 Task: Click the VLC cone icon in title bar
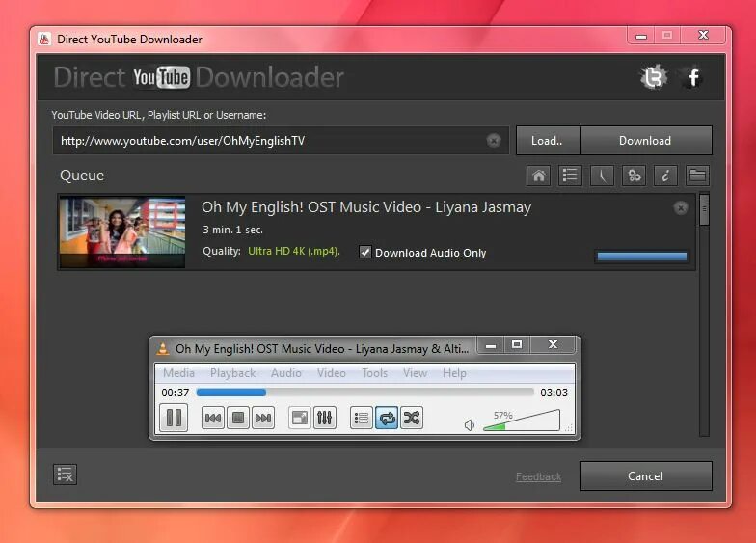tap(163, 348)
